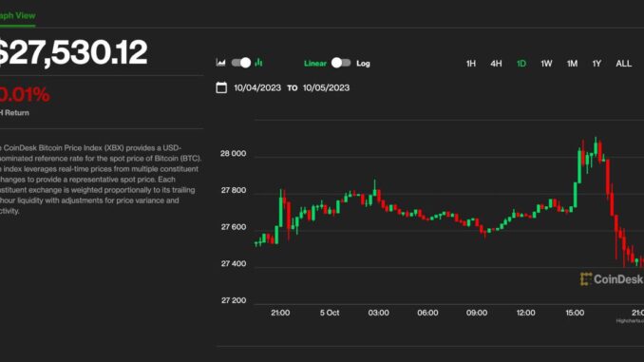
Task: Click the Linear scale label
Action: [315, 64]
